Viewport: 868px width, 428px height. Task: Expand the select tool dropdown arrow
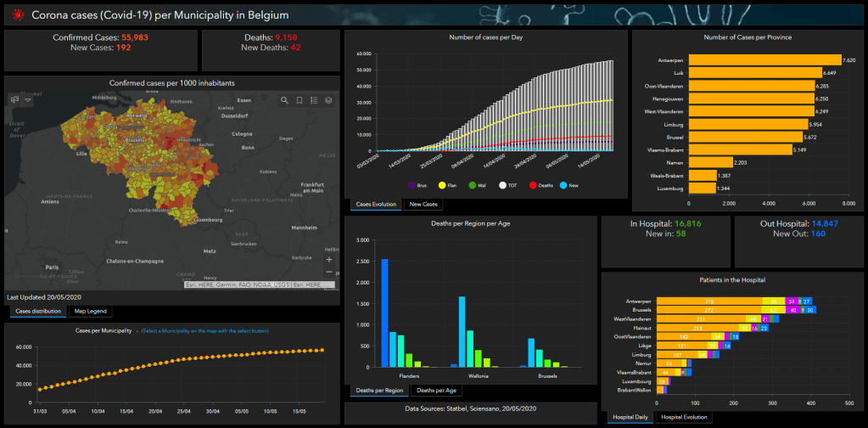pyautogui.click(x=28, y=99)
